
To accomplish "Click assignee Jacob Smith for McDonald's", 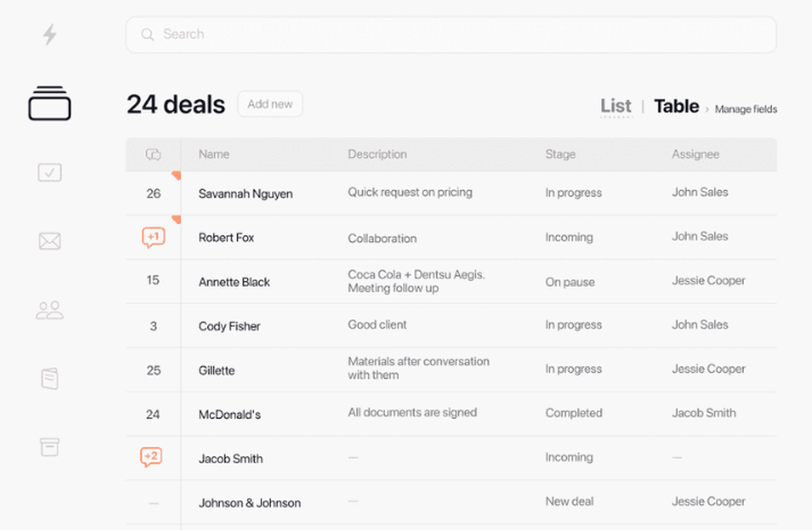I will click(x=704, y=413).
